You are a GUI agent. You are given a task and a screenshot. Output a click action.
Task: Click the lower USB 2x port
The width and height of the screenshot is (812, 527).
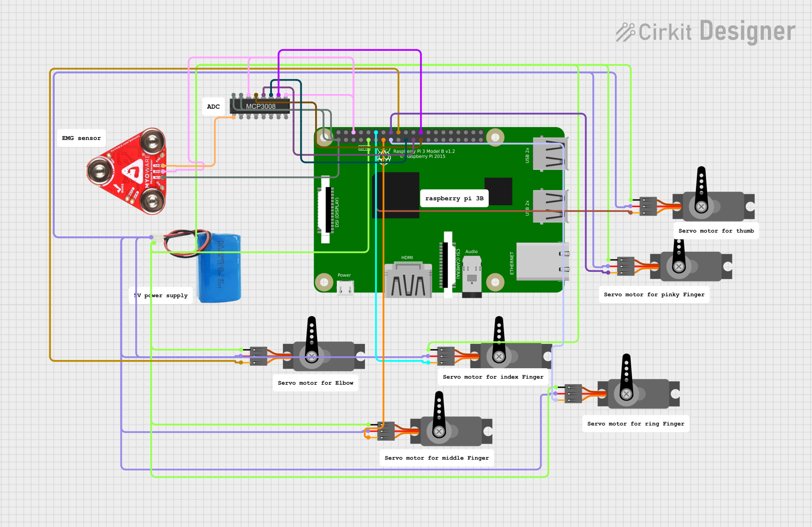pyautogui.click(x=551, y=206)
